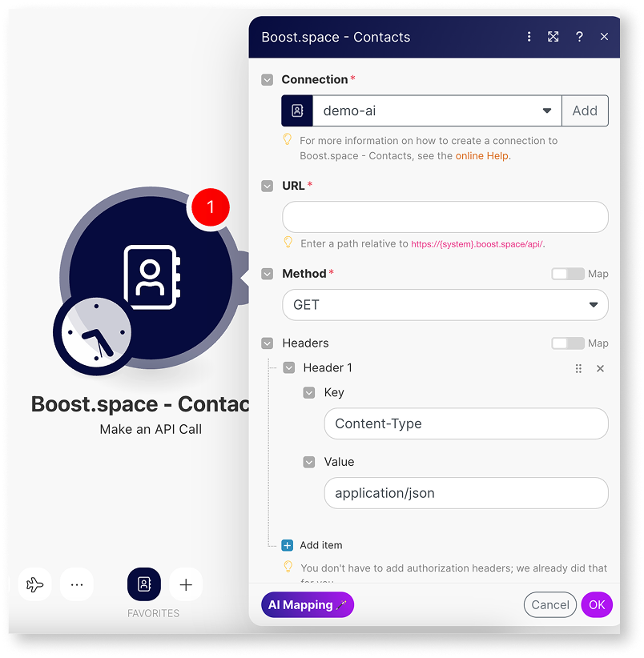Open the three-dot menu in panel header
Image resolution: width=644 pixels, height=658 pixels.
coord(528,37)
